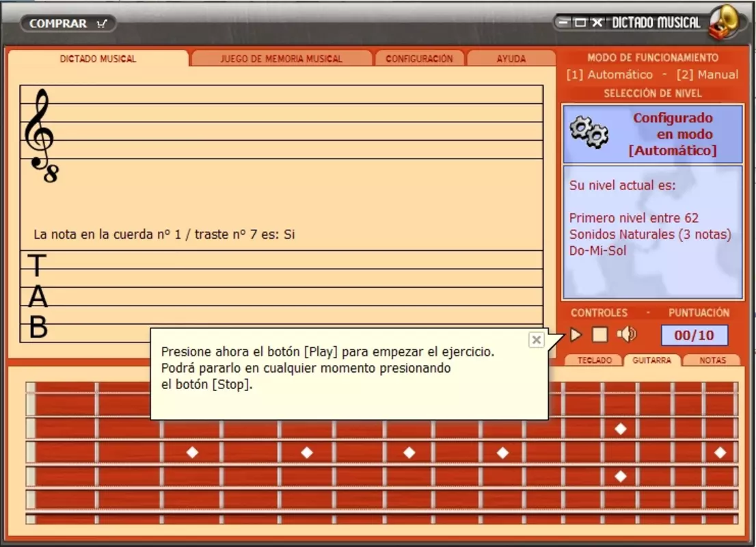
Task: Select [2] Manual mode
Action: pos(707,75)
